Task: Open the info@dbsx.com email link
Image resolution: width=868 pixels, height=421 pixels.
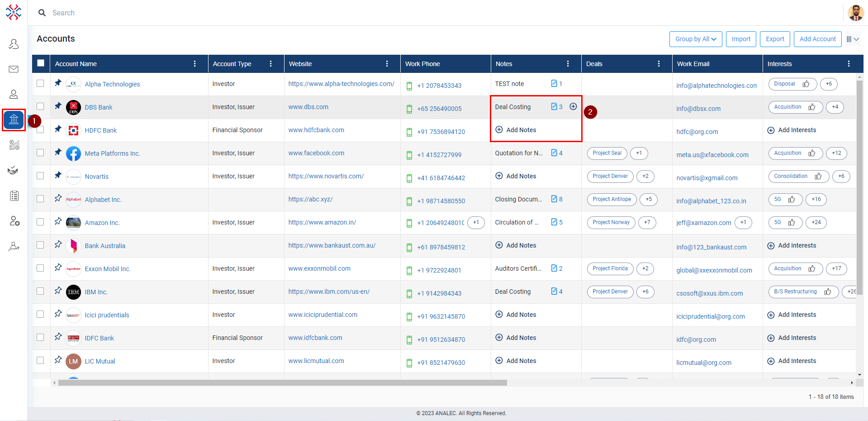Action: click(x=698, y=109)
